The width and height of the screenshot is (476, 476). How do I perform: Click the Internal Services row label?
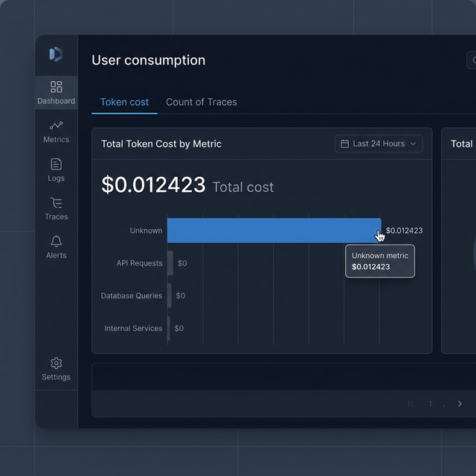(133, 329)
